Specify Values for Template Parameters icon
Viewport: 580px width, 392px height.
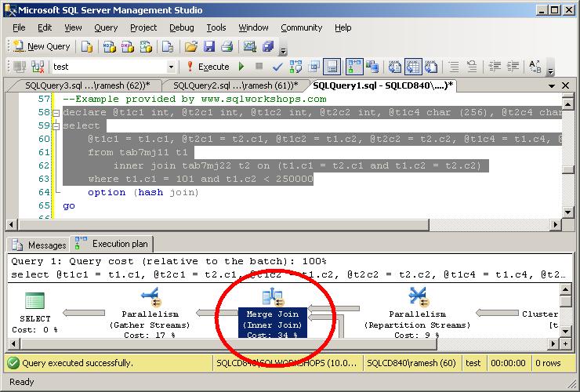tap(535, 67)
